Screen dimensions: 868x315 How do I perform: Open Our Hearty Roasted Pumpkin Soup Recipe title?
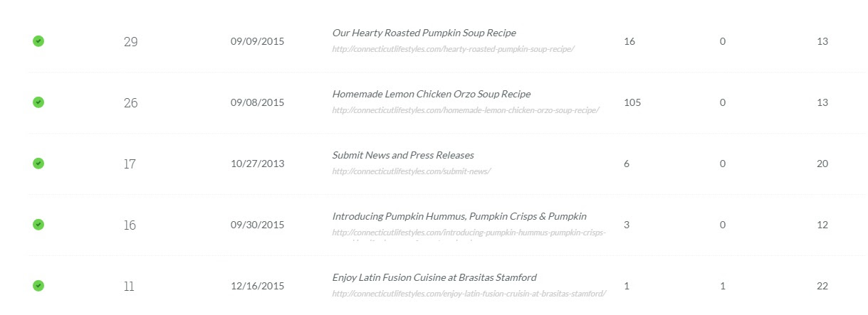point(424,33)
